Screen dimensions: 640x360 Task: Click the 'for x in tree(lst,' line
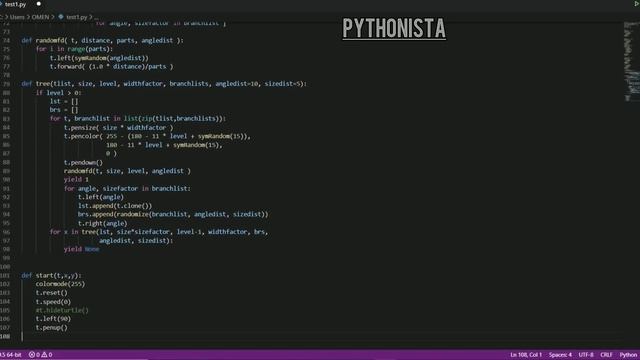(x=159, y=232)
